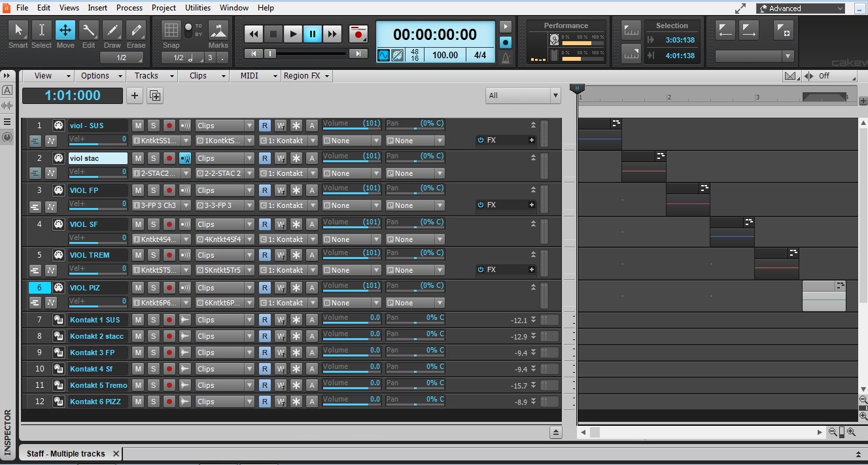
Task: Toggle FX power on viol - SUS track
Action: [x=481, y=140]
